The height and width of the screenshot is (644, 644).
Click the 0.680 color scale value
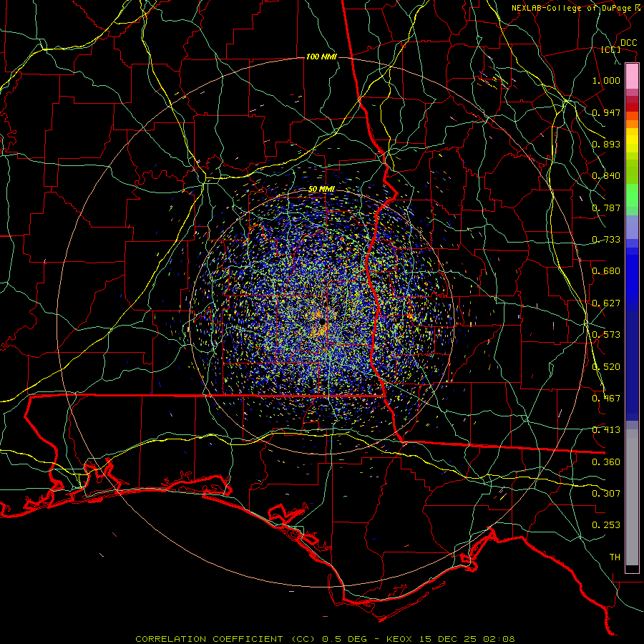606,271
